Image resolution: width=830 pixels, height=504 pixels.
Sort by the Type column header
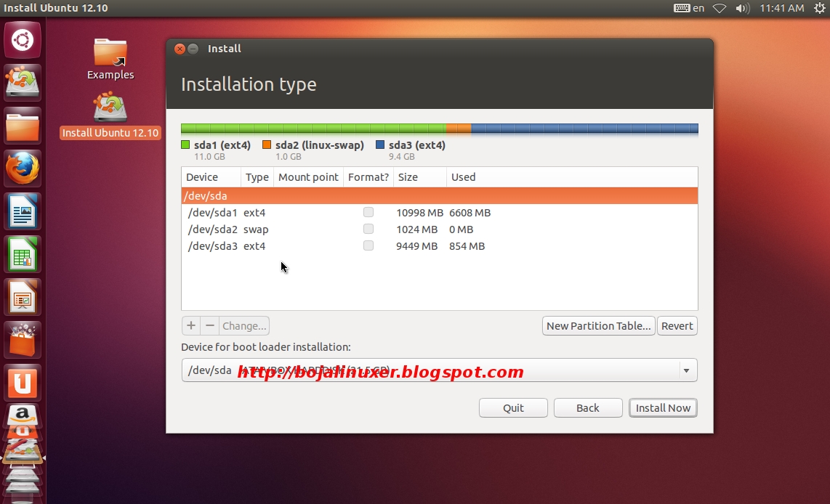click(x=257, y=177)
